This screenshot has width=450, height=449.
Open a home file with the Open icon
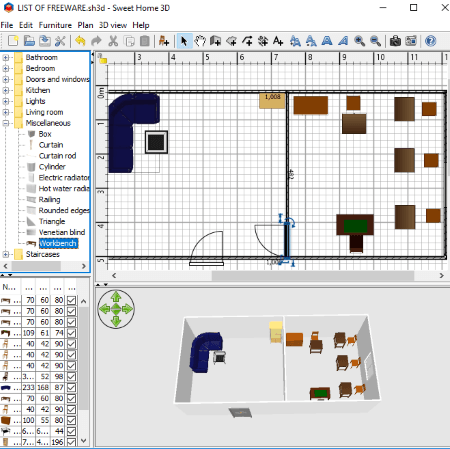click(29, 41)
